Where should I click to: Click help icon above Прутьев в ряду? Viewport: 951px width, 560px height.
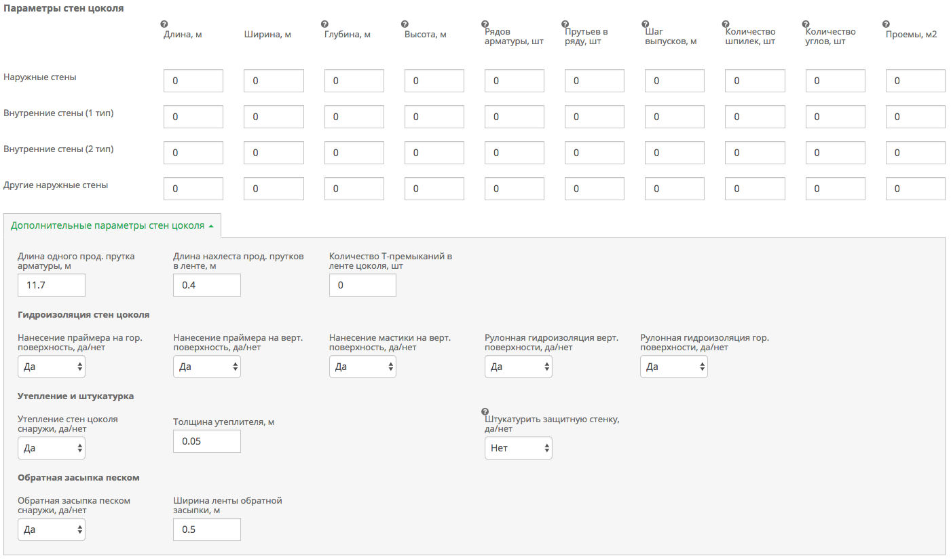pos(565,24)
